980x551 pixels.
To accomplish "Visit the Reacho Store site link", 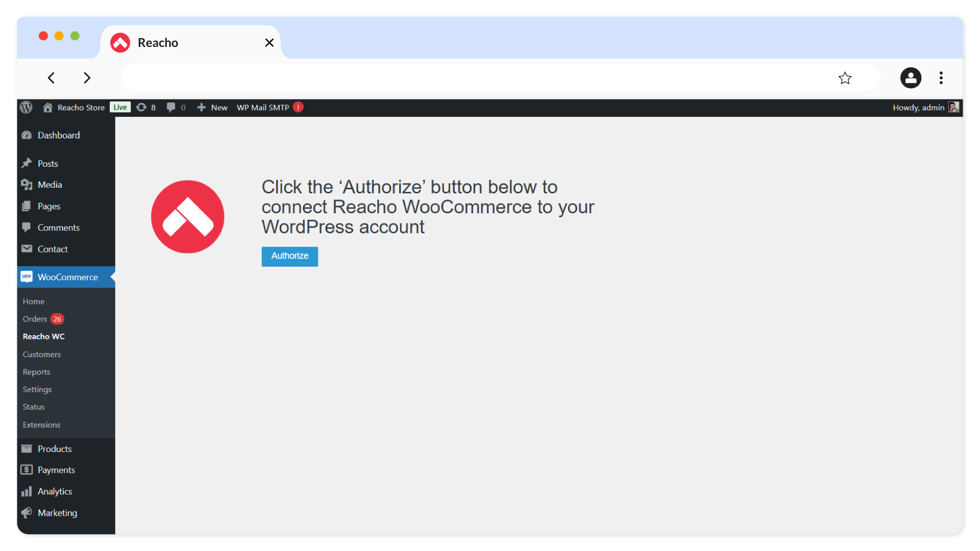I will pos(80,107).
